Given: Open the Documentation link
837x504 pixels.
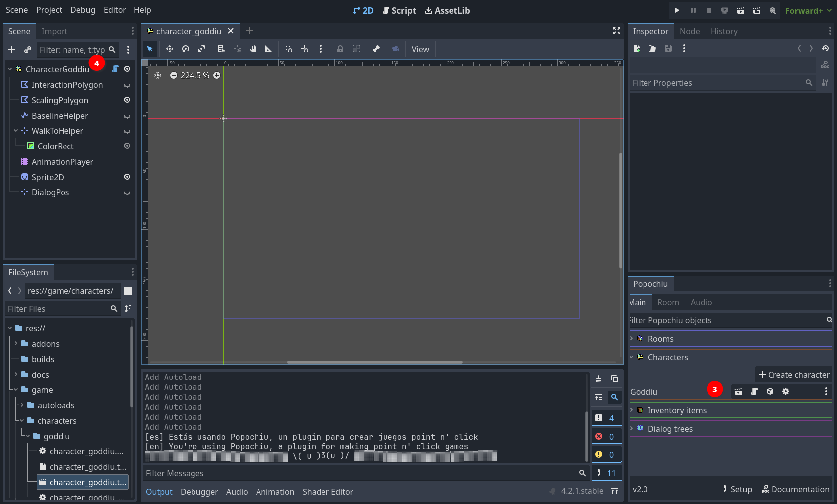Looking at the screenshot, I should point(795,489).
